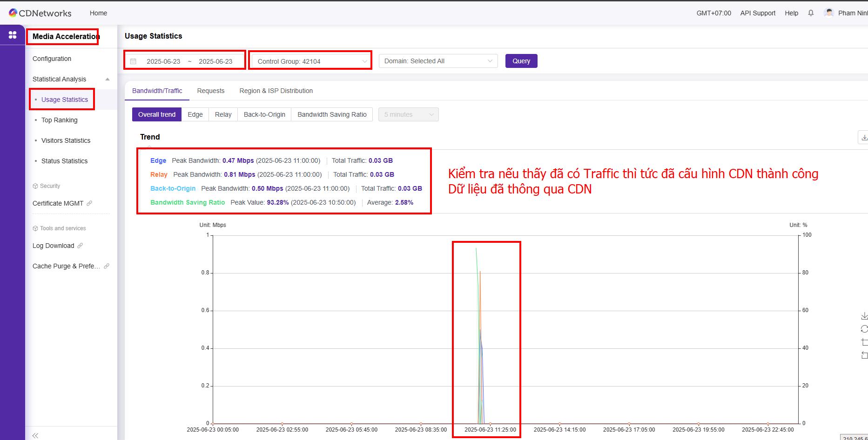The height and width of the screenshot is (440, 868).
Task: Activate chart area zoom icon
Action: click(864, 342)
